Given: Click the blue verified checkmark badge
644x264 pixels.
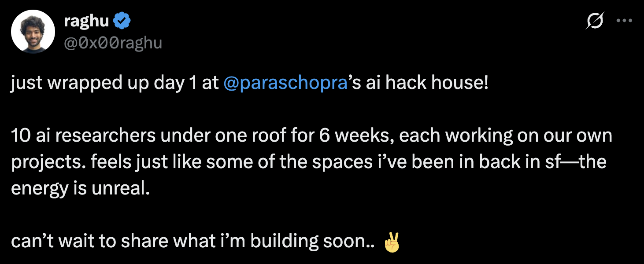Looking at the screenshot, I should tap(122, 21).
